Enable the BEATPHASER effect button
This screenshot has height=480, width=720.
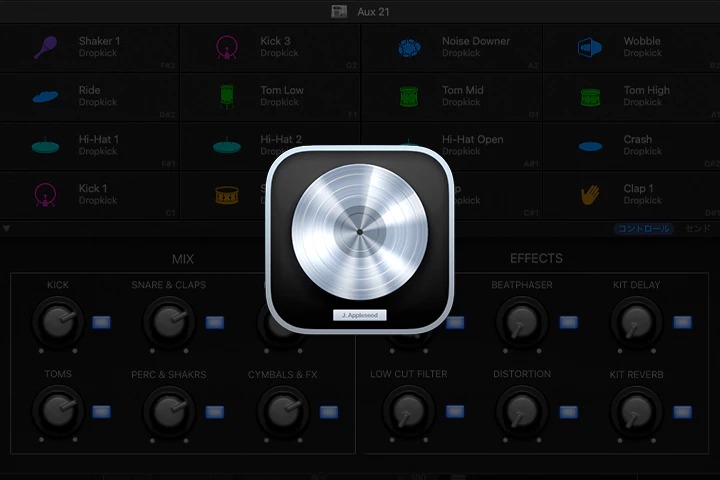click(568, 322)
